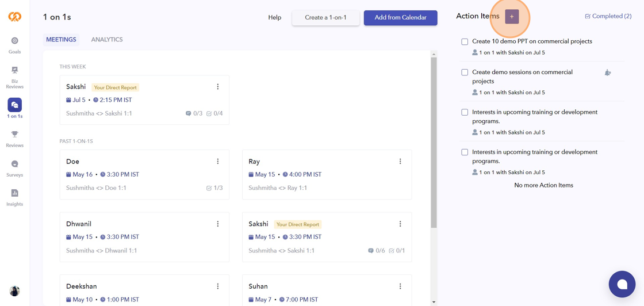
Task: Click the calendar icon next to Jul 5
Action: [68, 100]
